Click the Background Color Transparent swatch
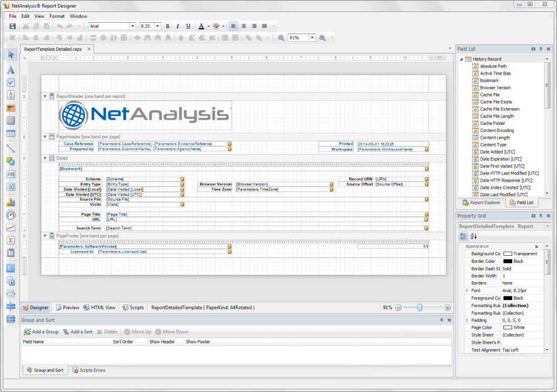The image size is (557, 392). point(507,254)
